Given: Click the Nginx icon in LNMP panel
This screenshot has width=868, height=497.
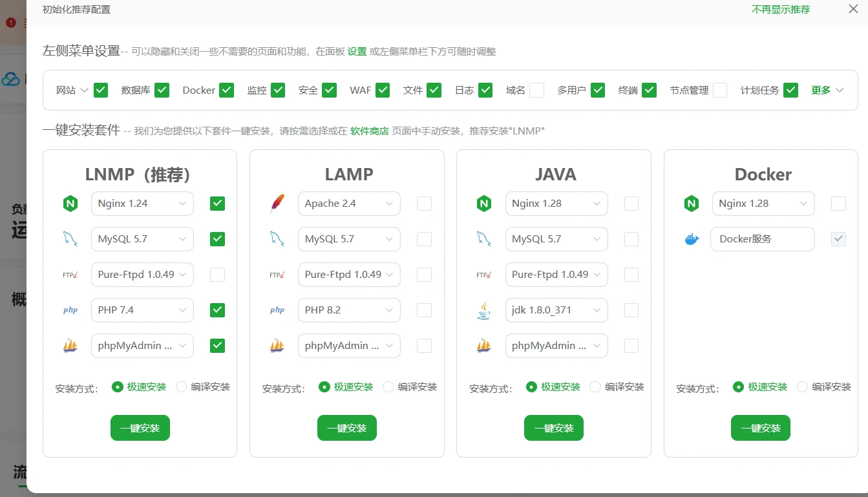Looking at the screenshot, I should click(70, 204).
